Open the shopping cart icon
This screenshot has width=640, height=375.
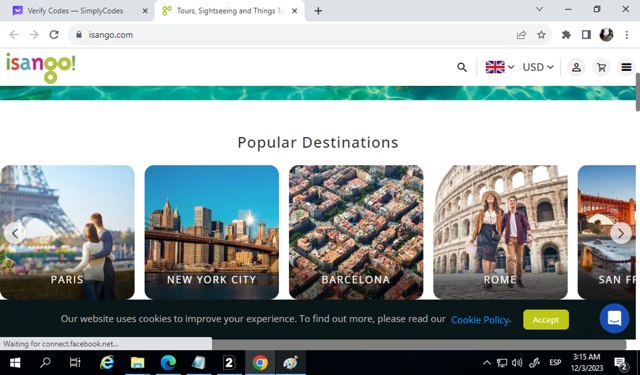601,67
